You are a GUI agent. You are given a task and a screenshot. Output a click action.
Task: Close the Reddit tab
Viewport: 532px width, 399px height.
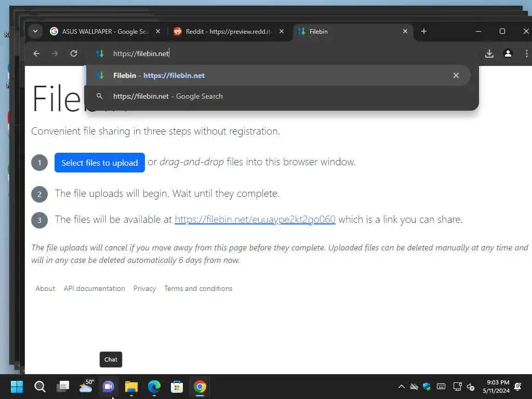281,31
